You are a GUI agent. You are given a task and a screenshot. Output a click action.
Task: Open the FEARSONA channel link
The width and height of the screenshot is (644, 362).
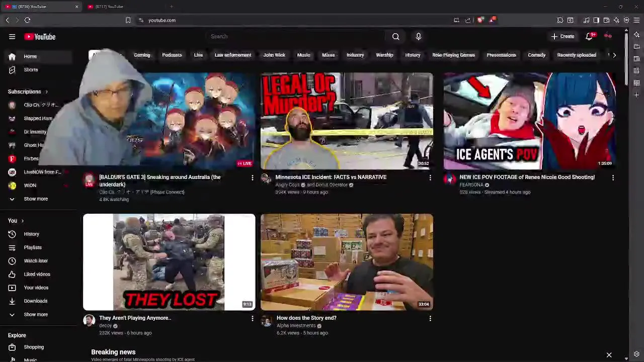471,185
